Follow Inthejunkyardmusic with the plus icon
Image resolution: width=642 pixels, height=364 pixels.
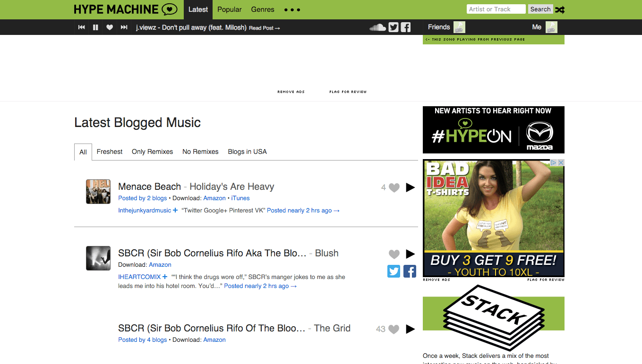[x=175, y=210]
